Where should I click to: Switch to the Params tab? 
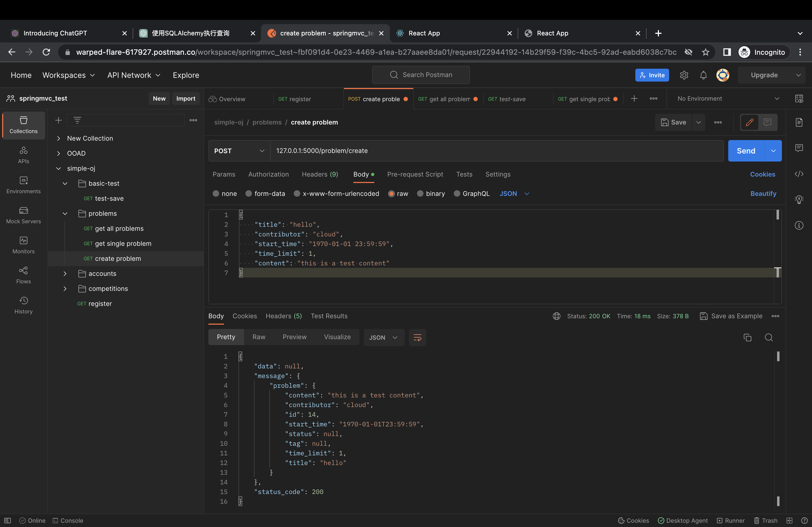click(224, 174)
